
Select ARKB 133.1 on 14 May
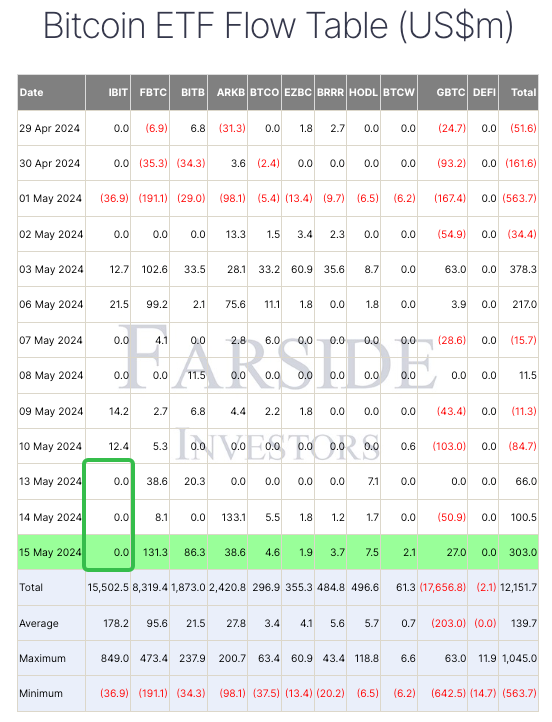(x=233, y=517)
